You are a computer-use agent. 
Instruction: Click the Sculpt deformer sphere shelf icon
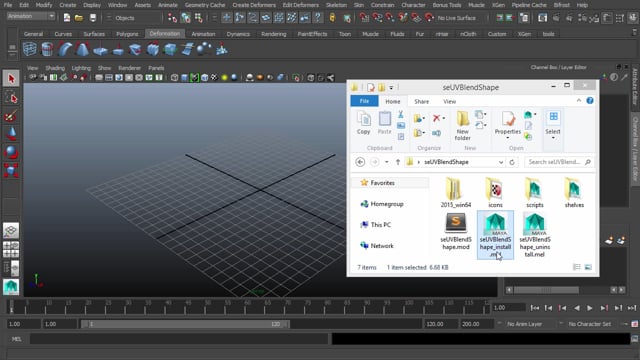pos(204,49)
